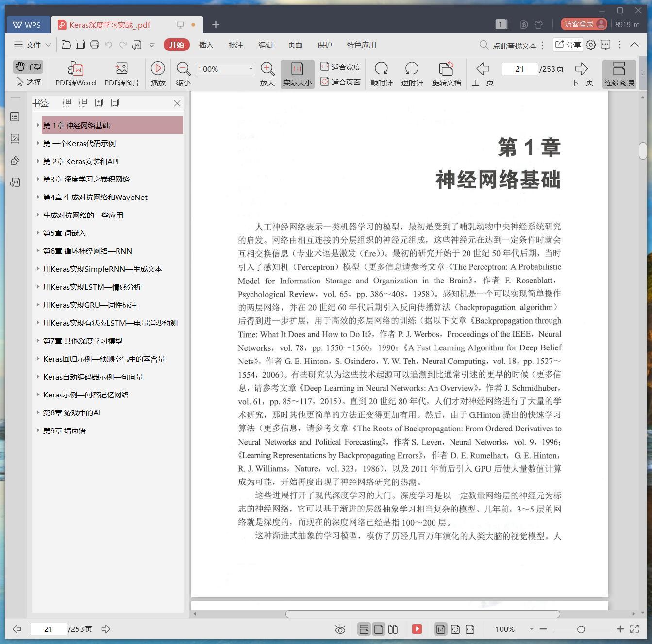Open settings gear icon

tap(591, 45)
